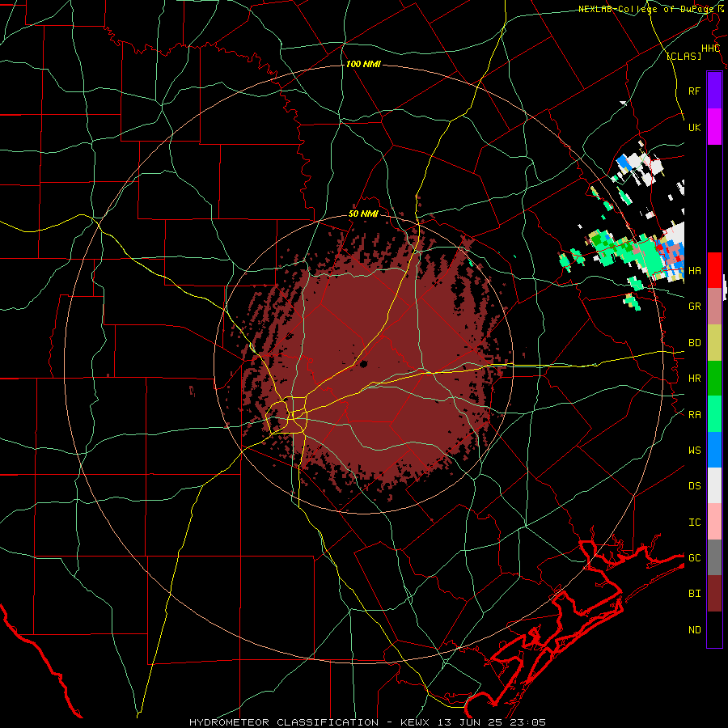Click the GC legend label

(x=694, y=558)
